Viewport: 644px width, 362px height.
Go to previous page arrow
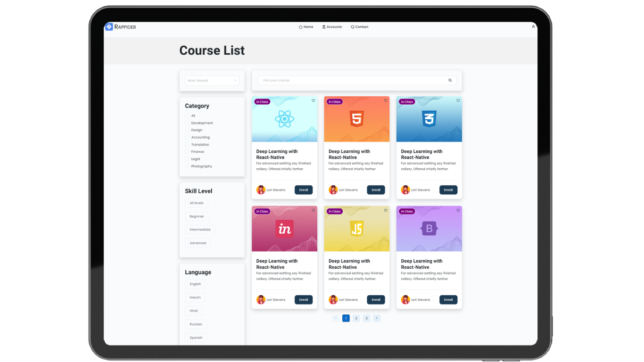pyautogui.click(x=336, y=318)
